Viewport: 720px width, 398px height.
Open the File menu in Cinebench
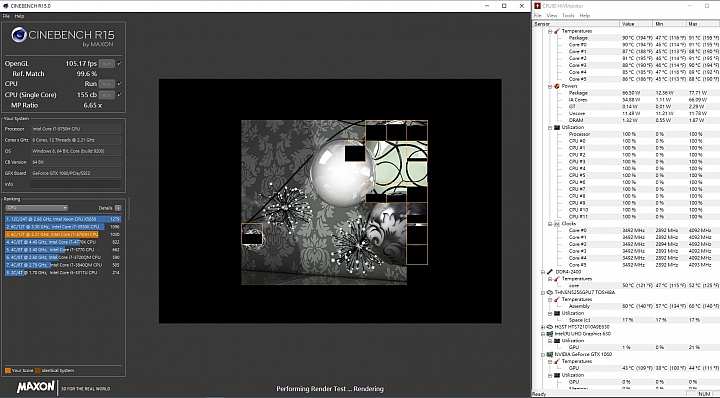coord(6,16)
